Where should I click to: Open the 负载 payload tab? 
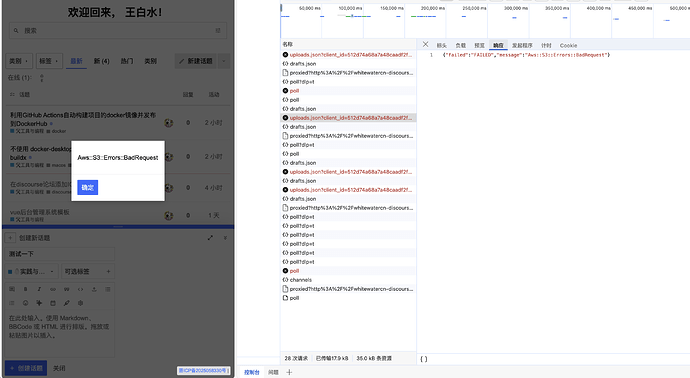coord(461,45)
